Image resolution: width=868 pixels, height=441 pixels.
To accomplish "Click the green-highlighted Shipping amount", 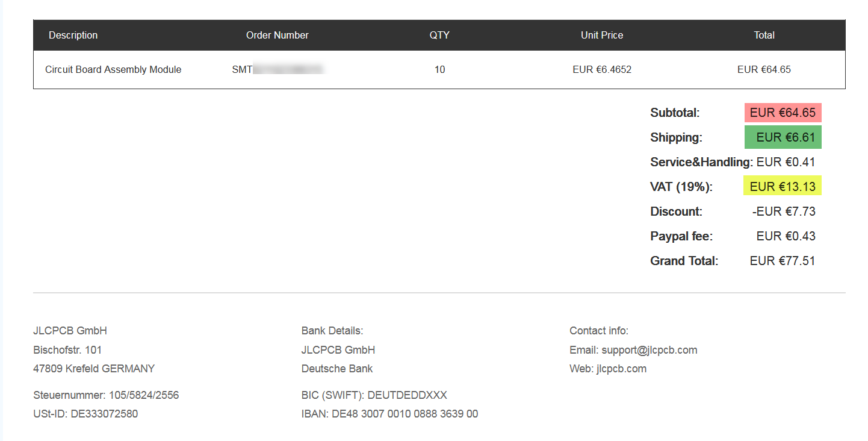I will pyautogui.click(x=783, y=137).
